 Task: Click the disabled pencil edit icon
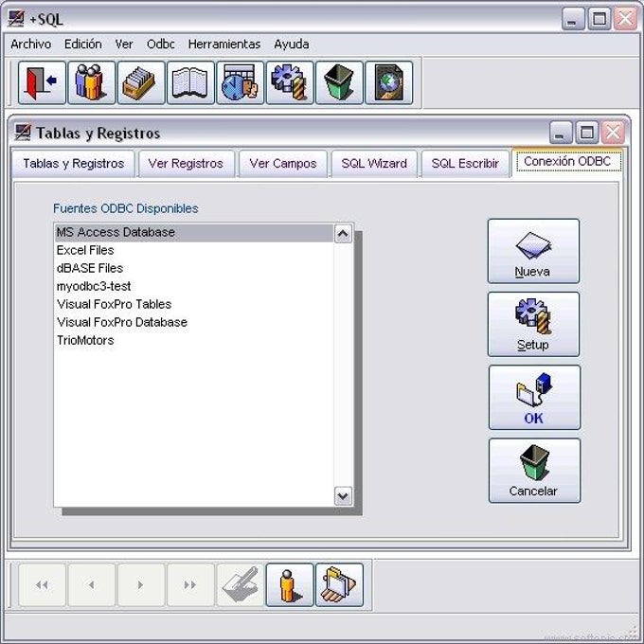[x=241, y=585]
